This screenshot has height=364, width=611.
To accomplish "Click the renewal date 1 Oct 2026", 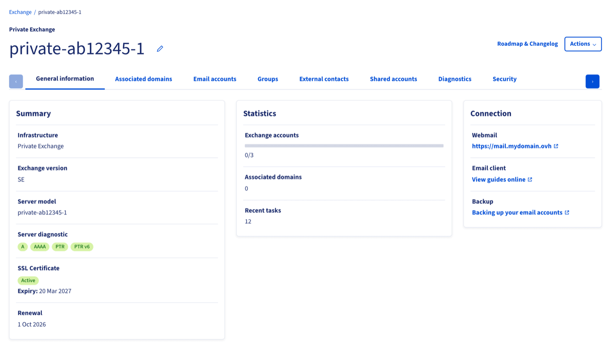I will click(x=32, y=324).
